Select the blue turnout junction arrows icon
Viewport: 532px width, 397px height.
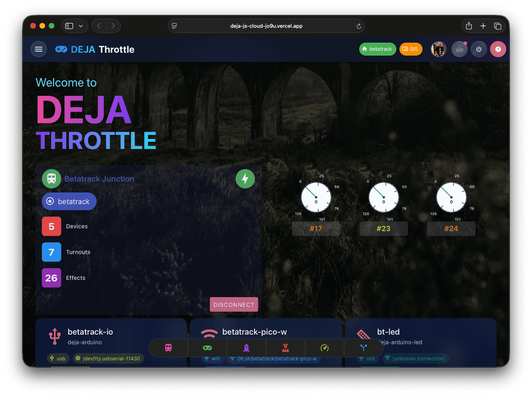click(363, 347)
